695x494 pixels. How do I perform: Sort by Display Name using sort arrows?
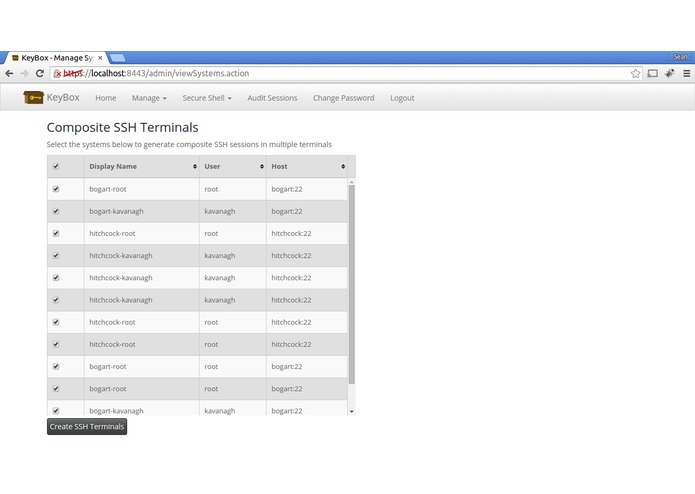[x=195, y=166]
